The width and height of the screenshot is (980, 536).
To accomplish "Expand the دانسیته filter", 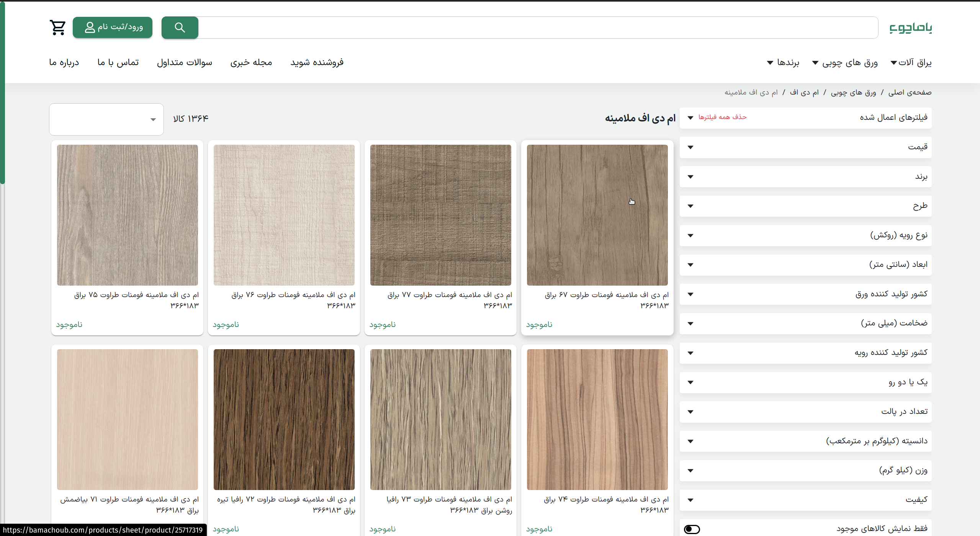I will (x=806, y=441).
